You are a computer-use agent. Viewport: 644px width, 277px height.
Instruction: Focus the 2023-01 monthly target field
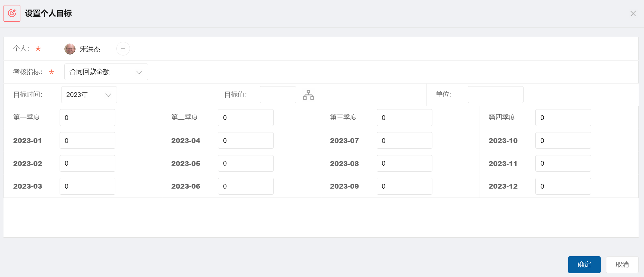[x=87, y=141]
